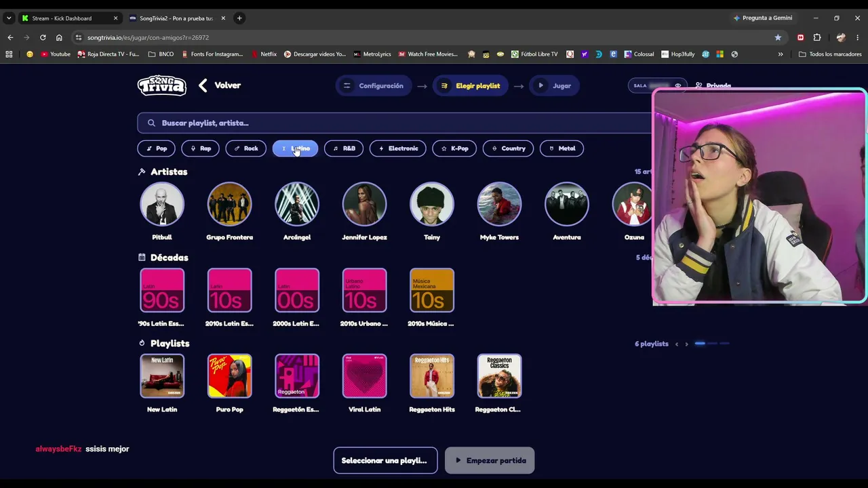This screenshot has height=488, width=868.
Task: Open the Configuración step
Action: tap(373, 86)
